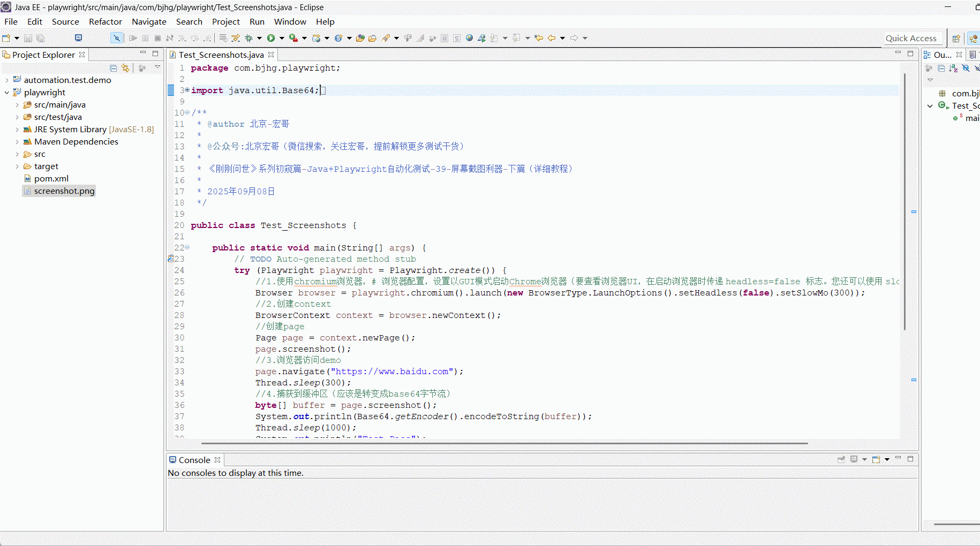This screenshot has width=980, height=546.
Task: Open the Run configurations dropdown arrow
Action: pos(282,38)
